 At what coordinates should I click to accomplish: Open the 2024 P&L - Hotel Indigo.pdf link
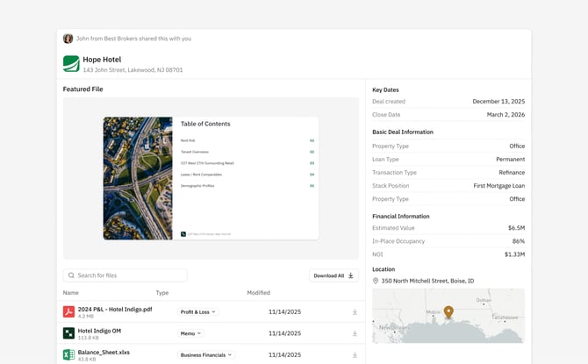click(114, 308)
